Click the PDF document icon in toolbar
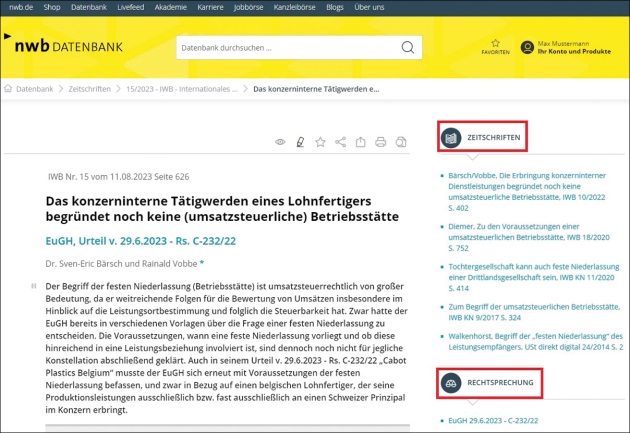 coord(401,142)
